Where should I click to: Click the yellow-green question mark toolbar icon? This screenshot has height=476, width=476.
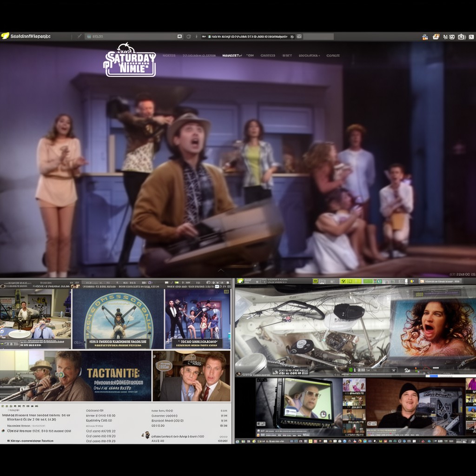[344, 281]
